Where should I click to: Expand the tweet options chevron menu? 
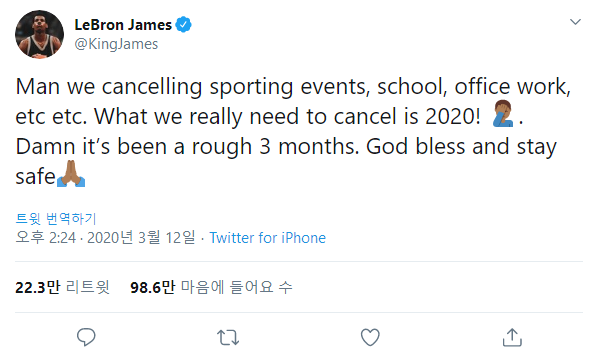pyautogui.click(x=575, y=22)
